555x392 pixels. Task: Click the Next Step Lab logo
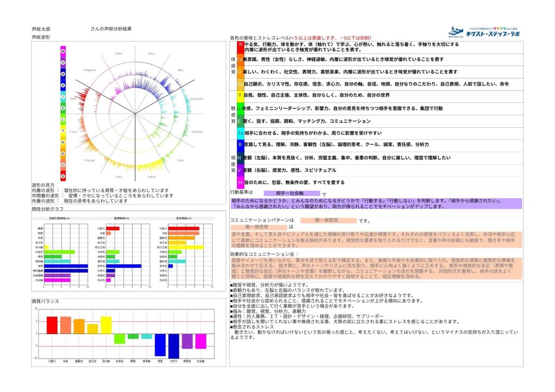pyautogui.click(x=484, y=32)
